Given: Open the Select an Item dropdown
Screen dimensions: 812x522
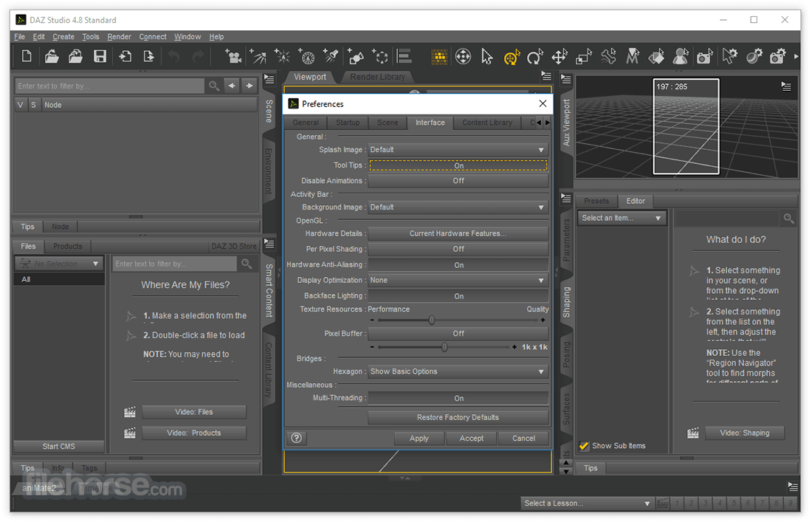Looking at the screenshot, I should click(622, 218).
